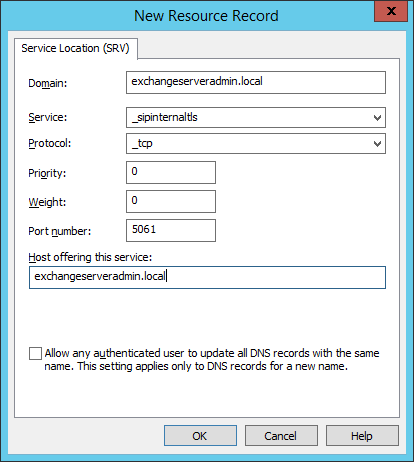Click the _tcp value in Protocol box
This screenshot has height=462, width=414.
tap(142, 143)
